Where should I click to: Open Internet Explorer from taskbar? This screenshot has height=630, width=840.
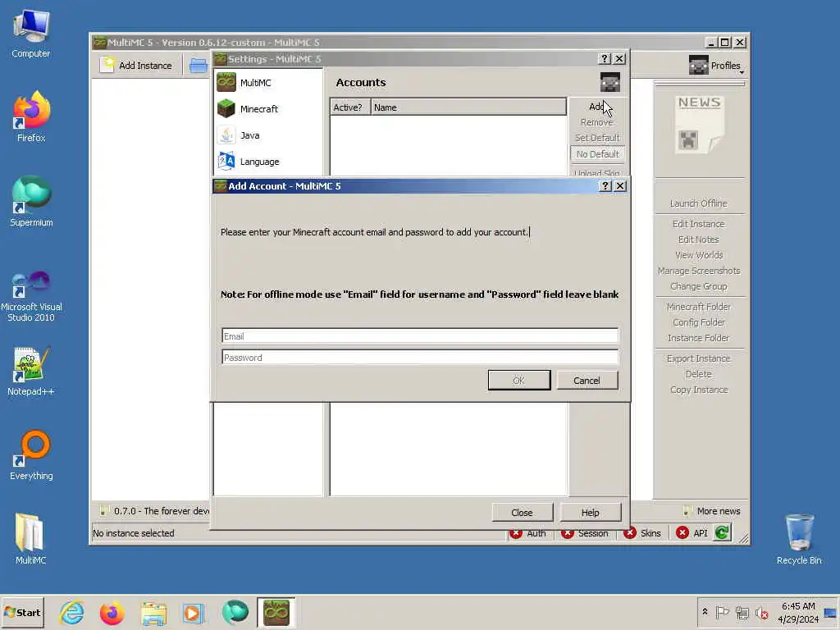point(72,612)
